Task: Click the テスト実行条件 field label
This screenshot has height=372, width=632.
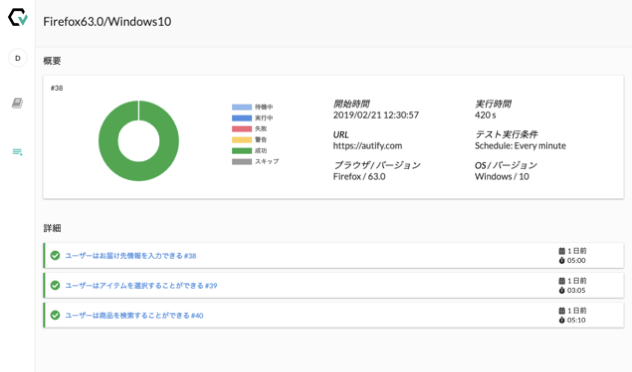Action: coord(506,134)
